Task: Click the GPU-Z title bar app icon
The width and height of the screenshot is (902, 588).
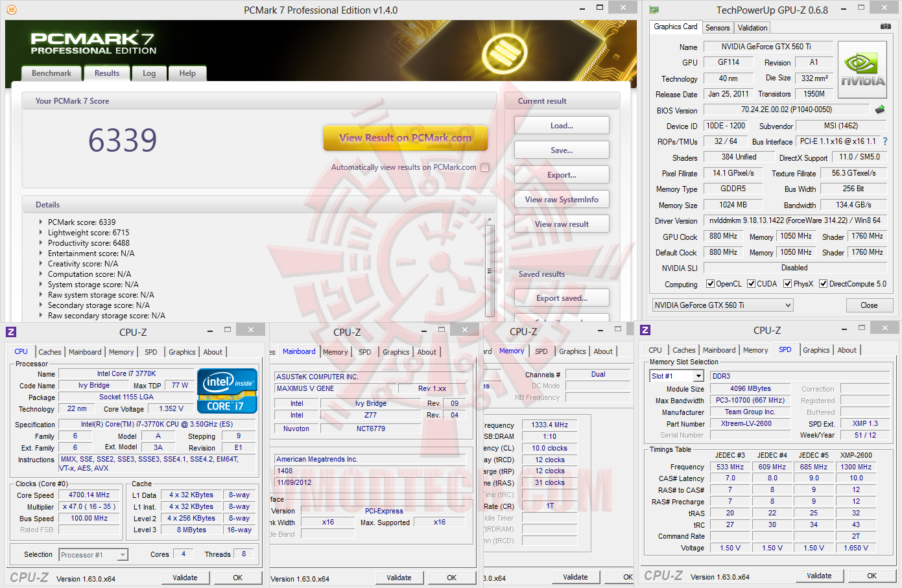Action: (654, 10)
